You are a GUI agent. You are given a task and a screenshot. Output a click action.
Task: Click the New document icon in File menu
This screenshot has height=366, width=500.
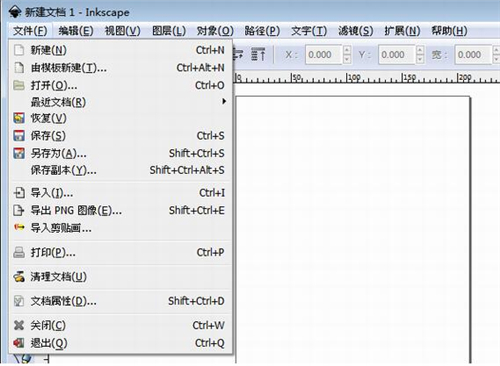coord(19,50)
